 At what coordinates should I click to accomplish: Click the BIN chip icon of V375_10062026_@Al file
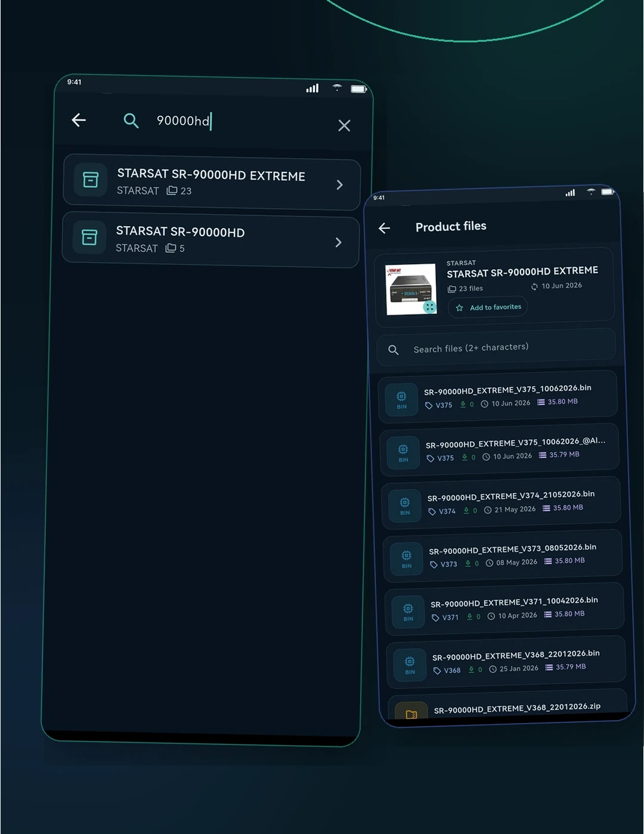[x=403, y=453]
